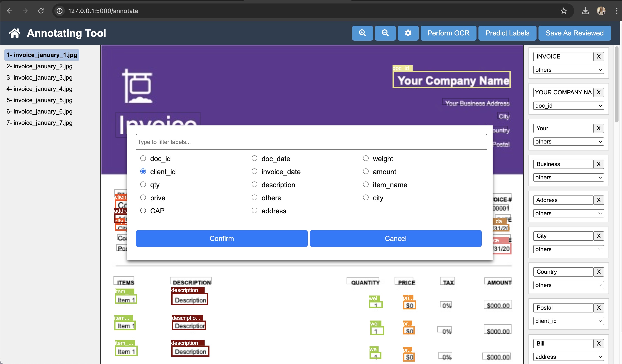Click the Cancel button in dialog
622x364 pixels.
tap(396, 238)
